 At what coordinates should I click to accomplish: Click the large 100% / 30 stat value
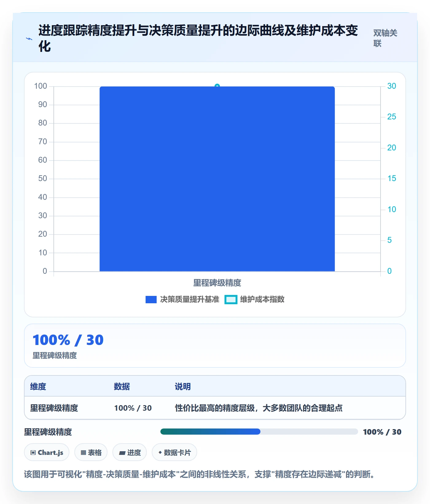tap(68, 340)
